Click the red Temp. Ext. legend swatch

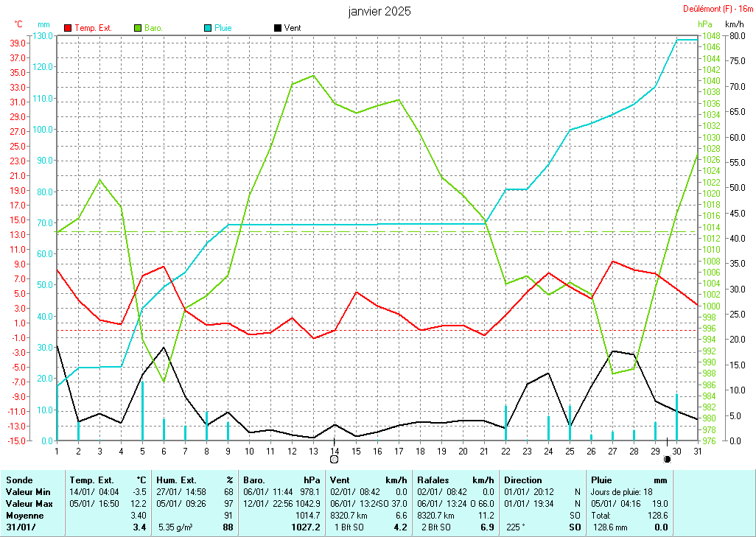(x=69, y=28)
